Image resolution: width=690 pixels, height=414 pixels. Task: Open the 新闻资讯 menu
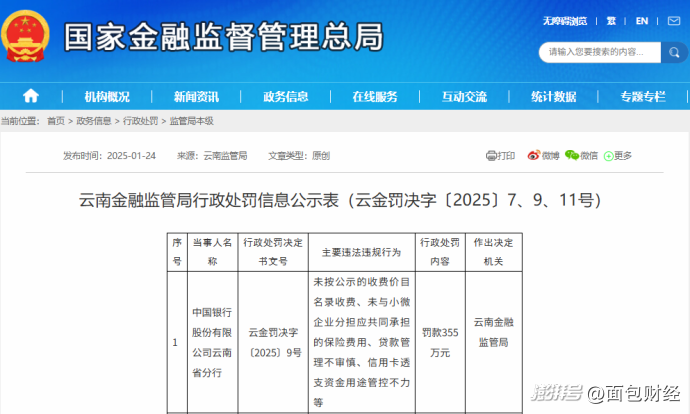pyautogui.click(x=196, y=97)
